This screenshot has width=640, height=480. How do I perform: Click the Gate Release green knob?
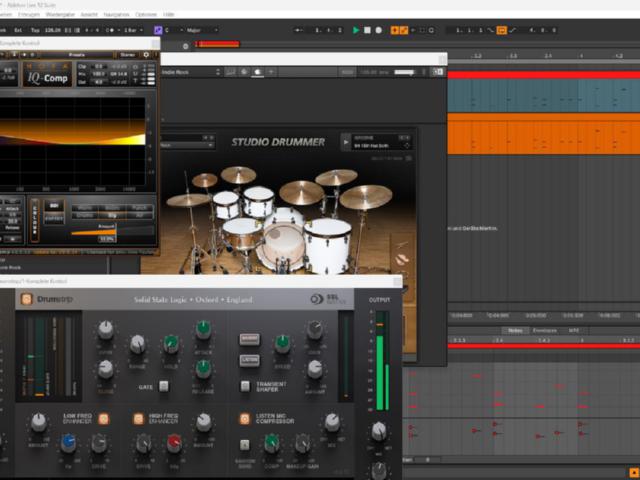click(203, 369)
